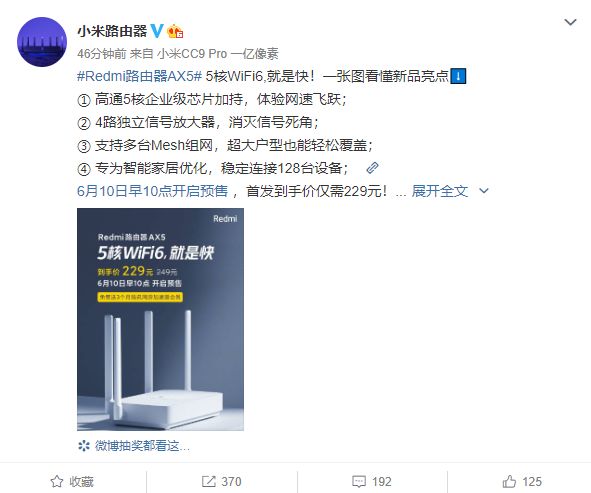591x493 pixels.
Task: Expand full text with 展开全文
Action: click(439, 191)
